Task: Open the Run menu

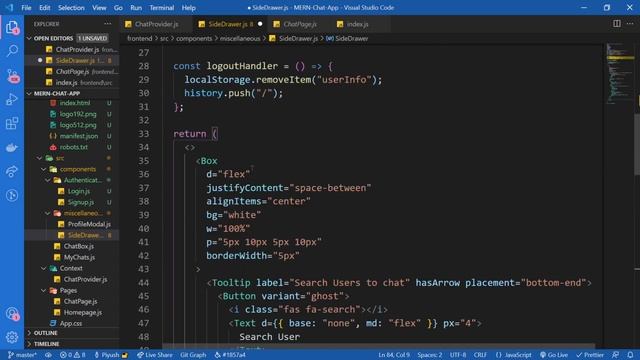Action: coord(136,8)
